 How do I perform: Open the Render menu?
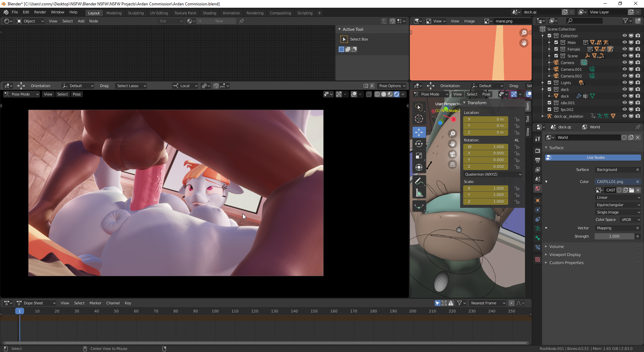point(40,12)
